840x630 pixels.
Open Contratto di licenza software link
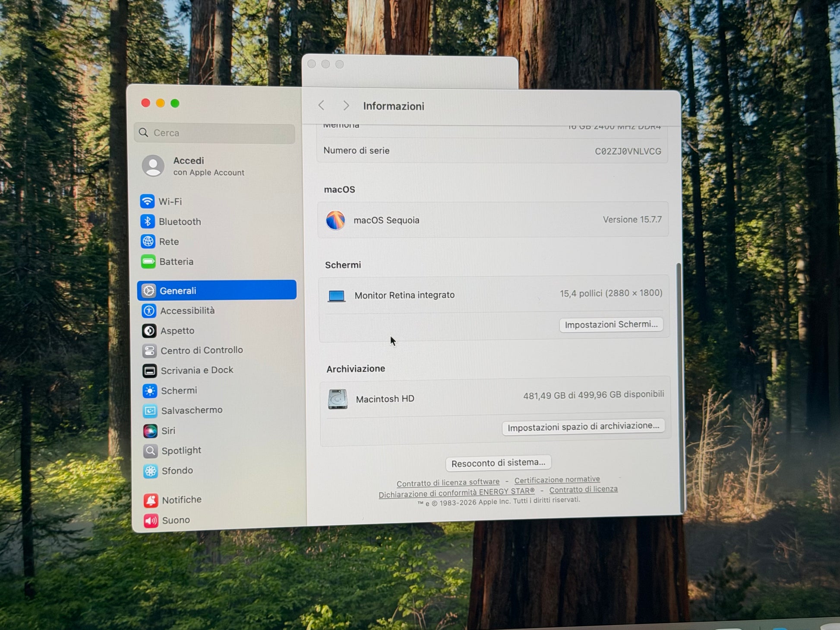point(448,482)
